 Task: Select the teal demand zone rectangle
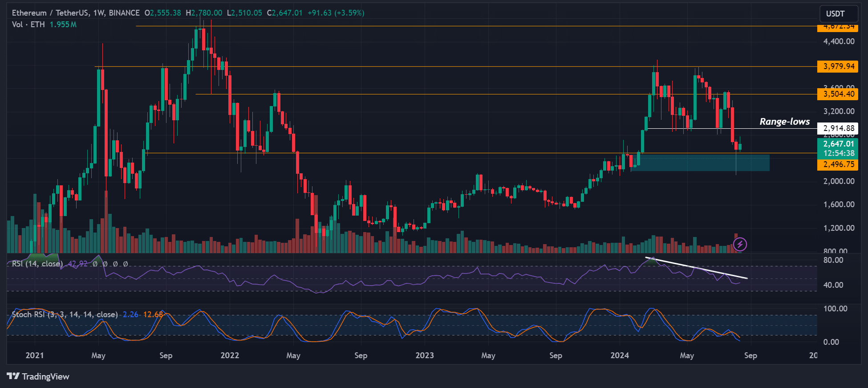pyautogui.click(x=700, y=163)
